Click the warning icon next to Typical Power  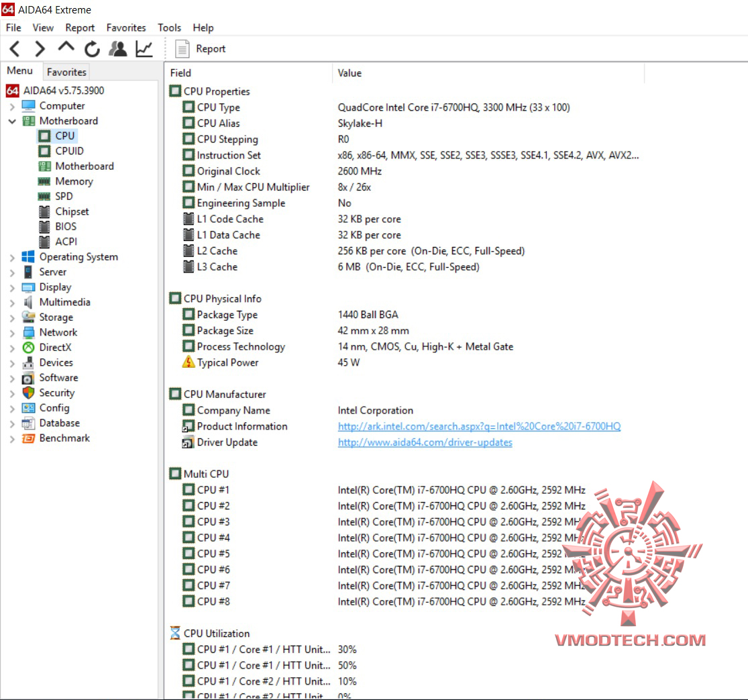(190, 362)
